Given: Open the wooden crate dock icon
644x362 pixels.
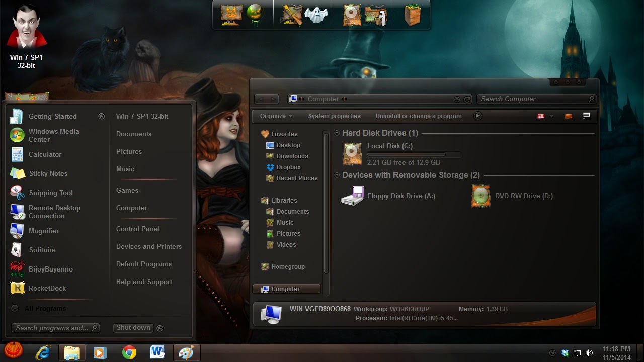Looking at the screenshot, I should pyautogui.click(x=413, y=15).
